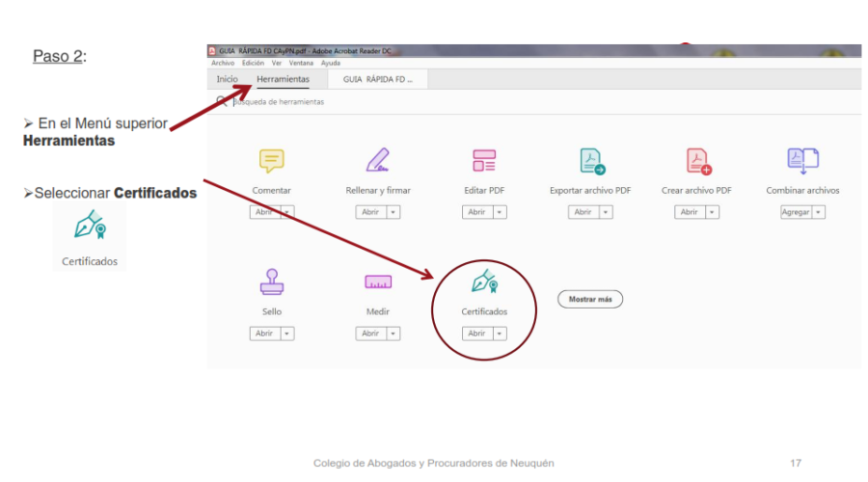This screenshot has height=482, width=868.
Task: Click the Acrobat PDF title bar icon
Action: 212,51
